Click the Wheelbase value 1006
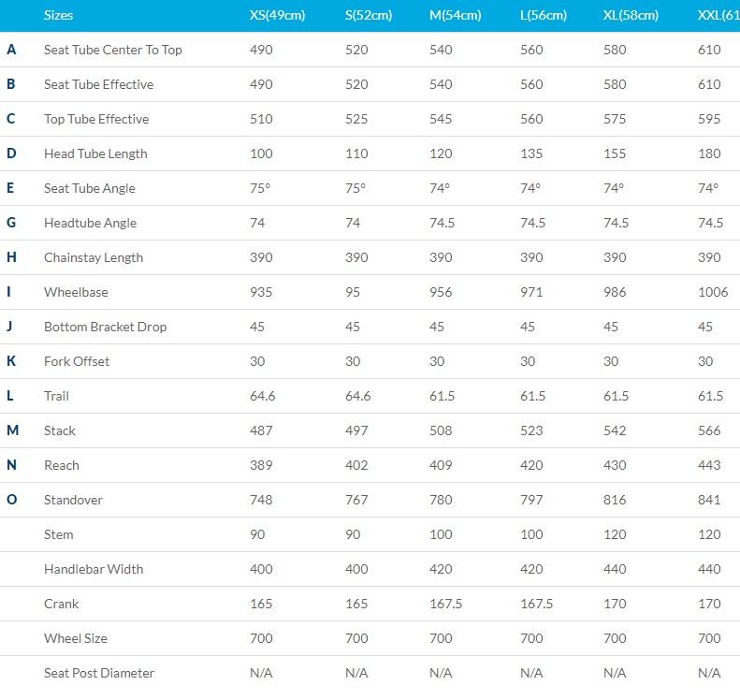This screenshot has width=740, height=700. coord(713,292)
